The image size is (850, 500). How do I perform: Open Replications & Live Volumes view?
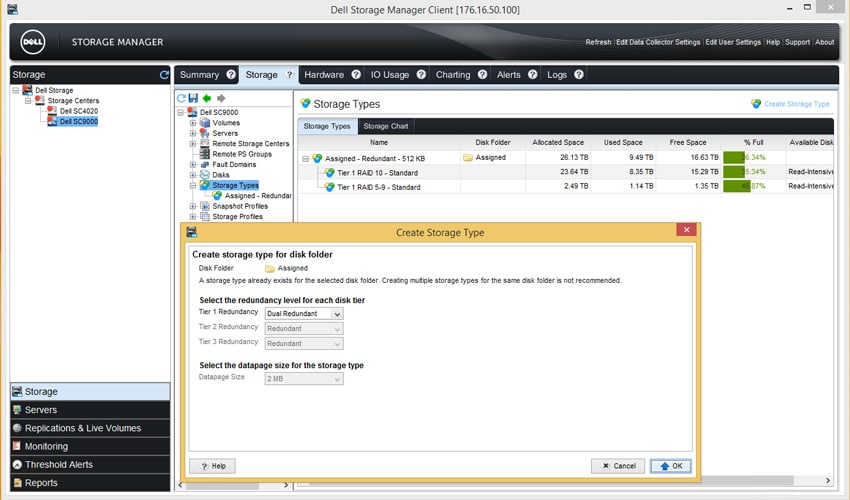tap(89, 428)
